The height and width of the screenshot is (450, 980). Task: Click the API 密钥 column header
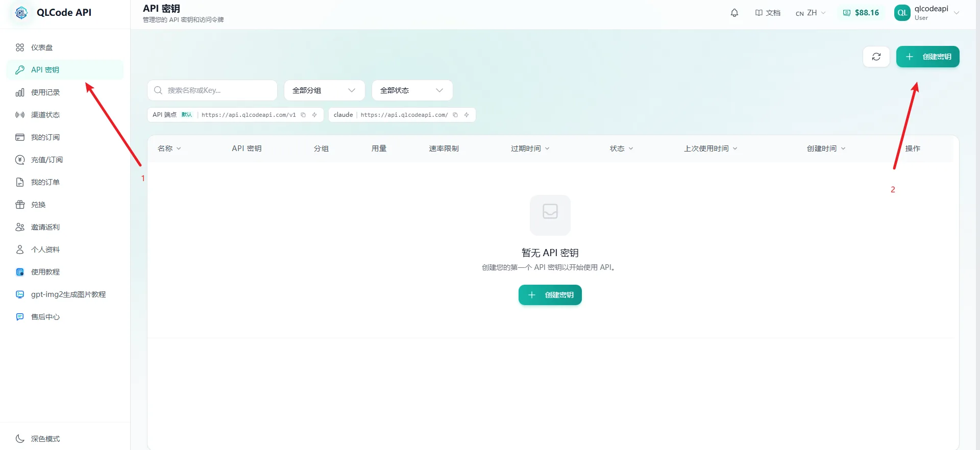(x=247, y=148)
